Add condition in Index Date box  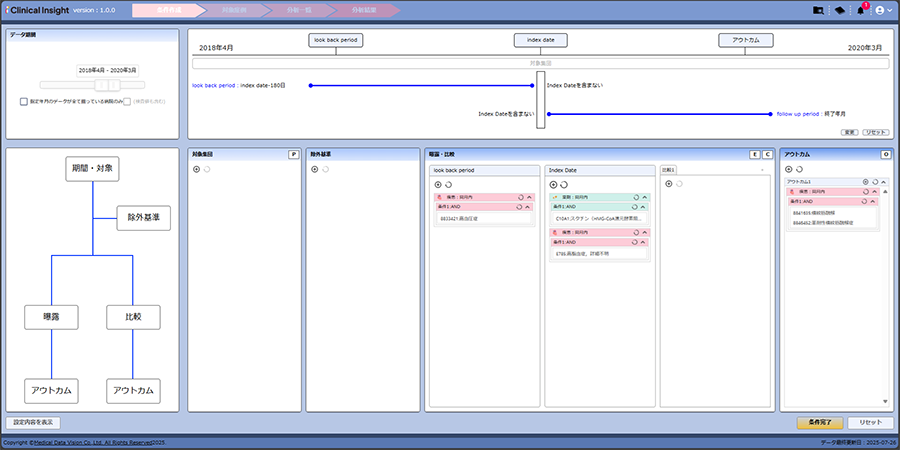[553, 184]
